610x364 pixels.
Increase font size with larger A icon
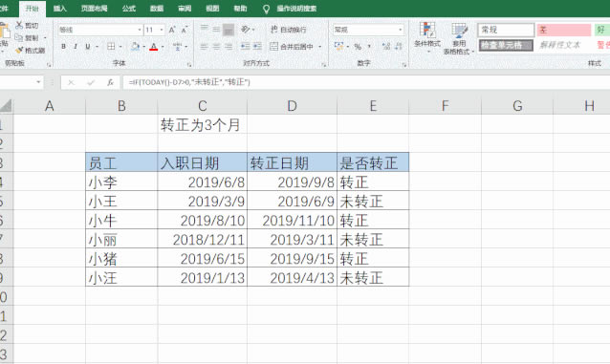click(x=172, y=30)
